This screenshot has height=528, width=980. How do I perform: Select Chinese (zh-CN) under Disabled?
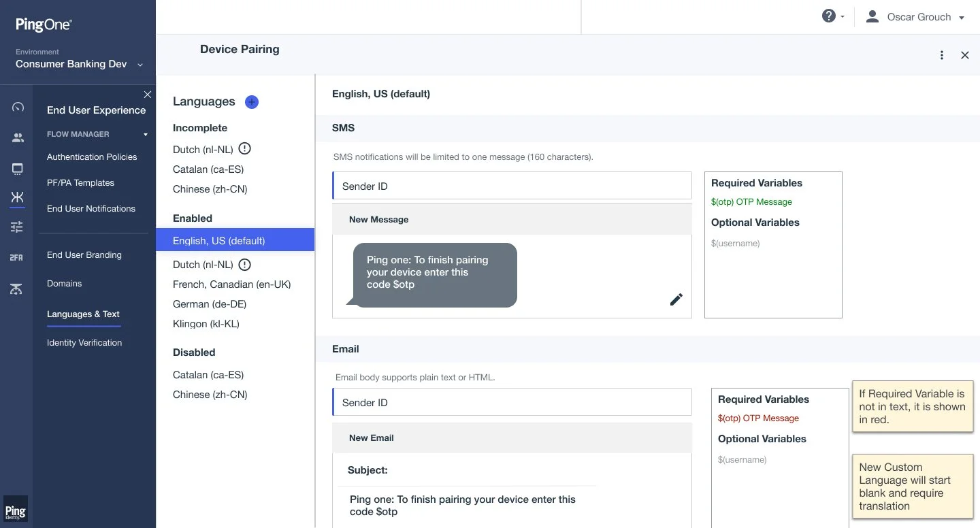(x=210, y=395)
